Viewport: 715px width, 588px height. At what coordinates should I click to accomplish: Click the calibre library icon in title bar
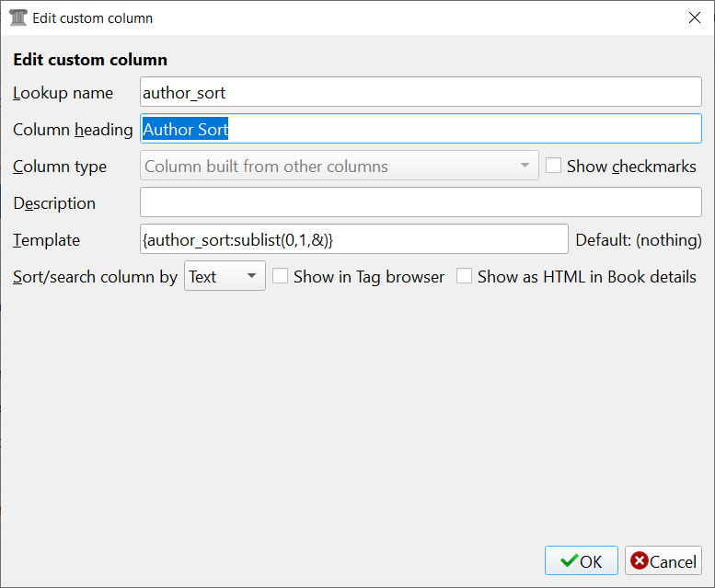17,17
